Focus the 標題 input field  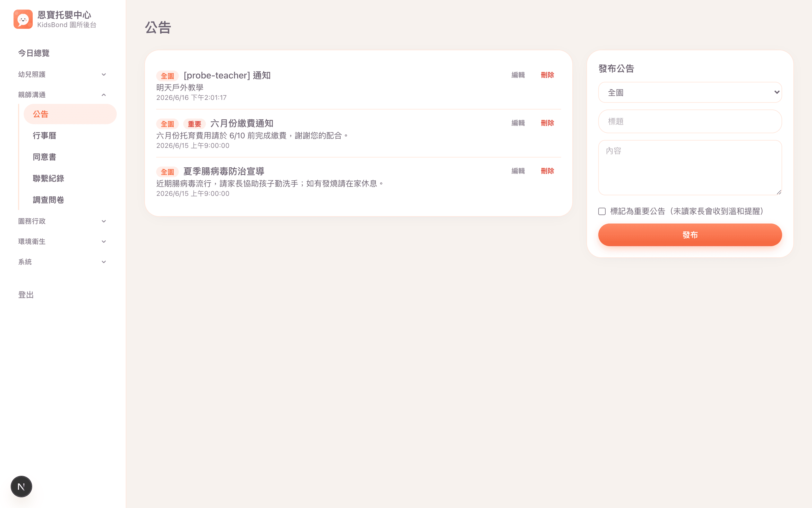point(690,121)
